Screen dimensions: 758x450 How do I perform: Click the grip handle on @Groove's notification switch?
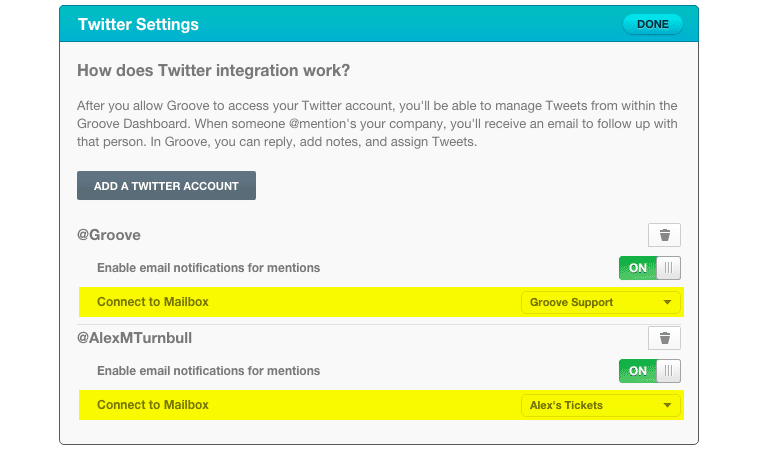[669, 268]
